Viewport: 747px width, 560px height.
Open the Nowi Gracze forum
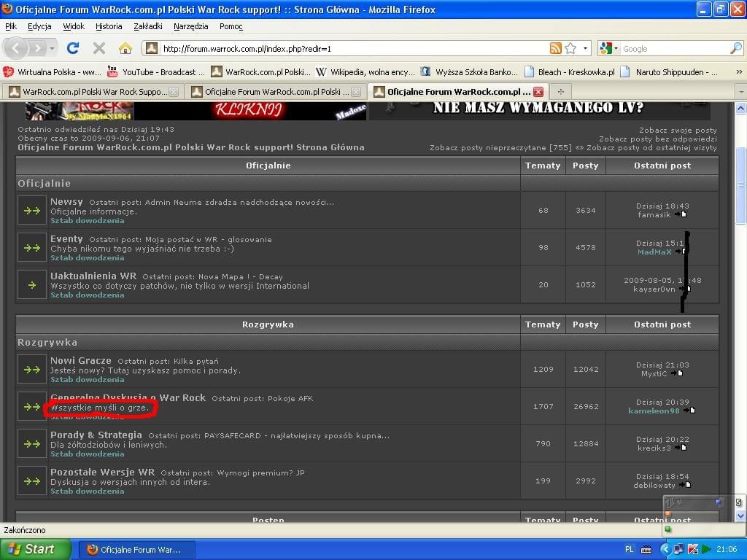click(81, 361)
